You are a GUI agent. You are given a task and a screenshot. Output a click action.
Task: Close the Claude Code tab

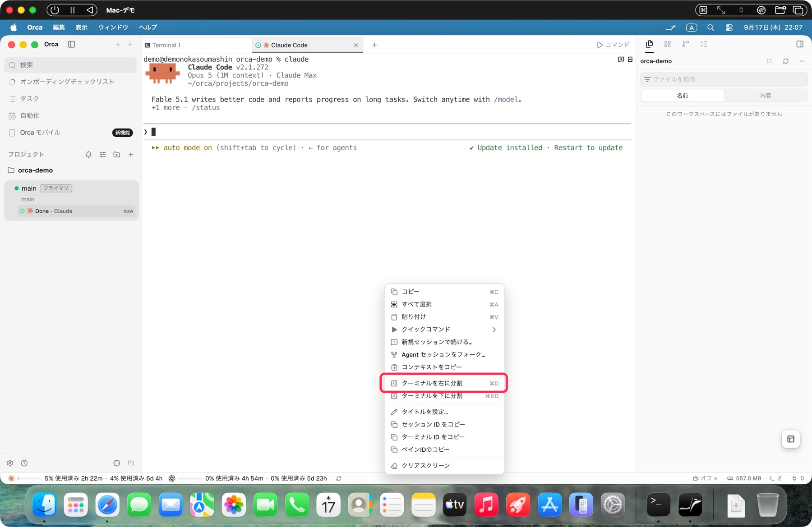point(356,45)
